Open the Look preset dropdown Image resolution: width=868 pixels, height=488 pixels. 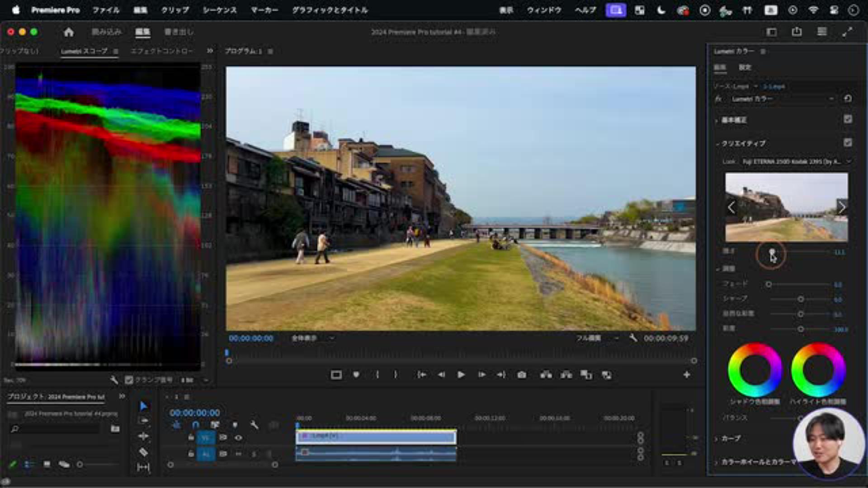796,161
